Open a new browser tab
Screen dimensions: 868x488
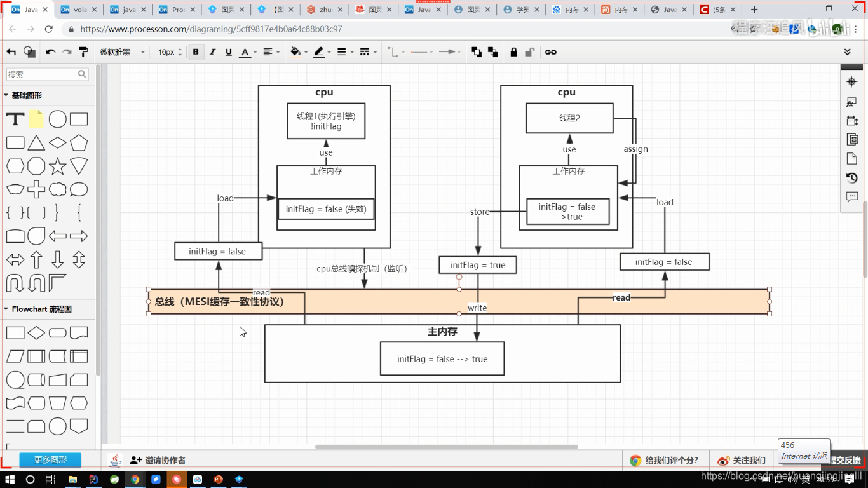[754, 10]
